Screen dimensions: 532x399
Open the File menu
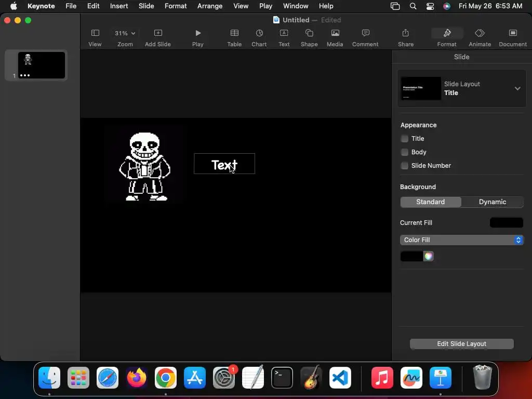[71, 6]
